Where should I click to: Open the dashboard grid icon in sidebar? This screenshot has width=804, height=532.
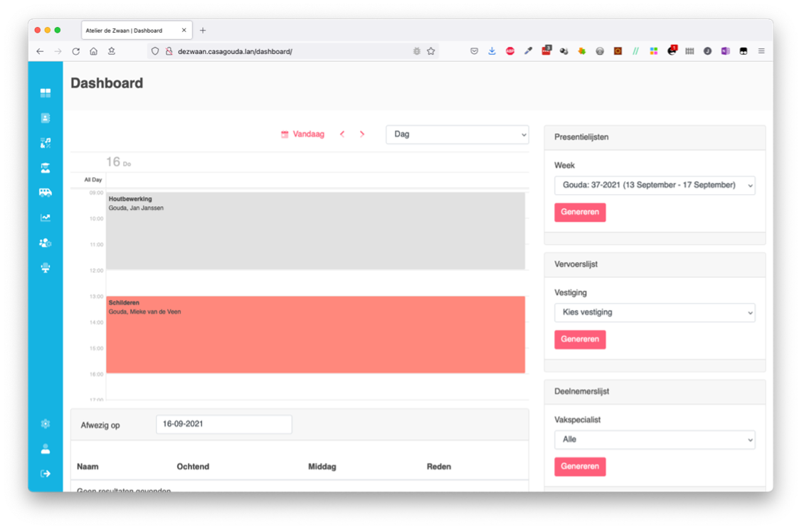(x=46, y=93)
